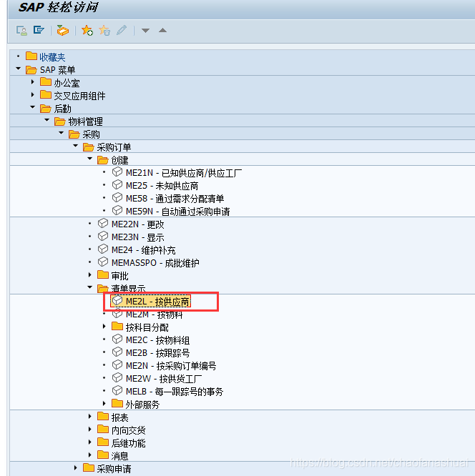Select MELB - 每一跟踪号的事务

click(175, 392)
